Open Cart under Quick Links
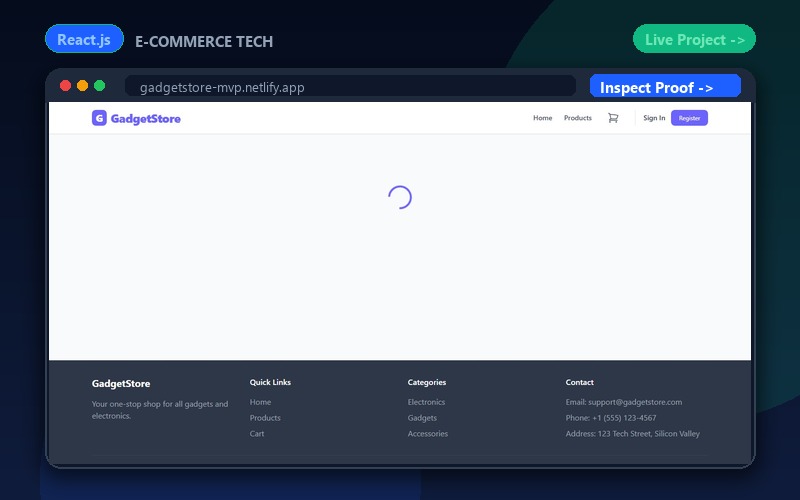 pos(257,434)
